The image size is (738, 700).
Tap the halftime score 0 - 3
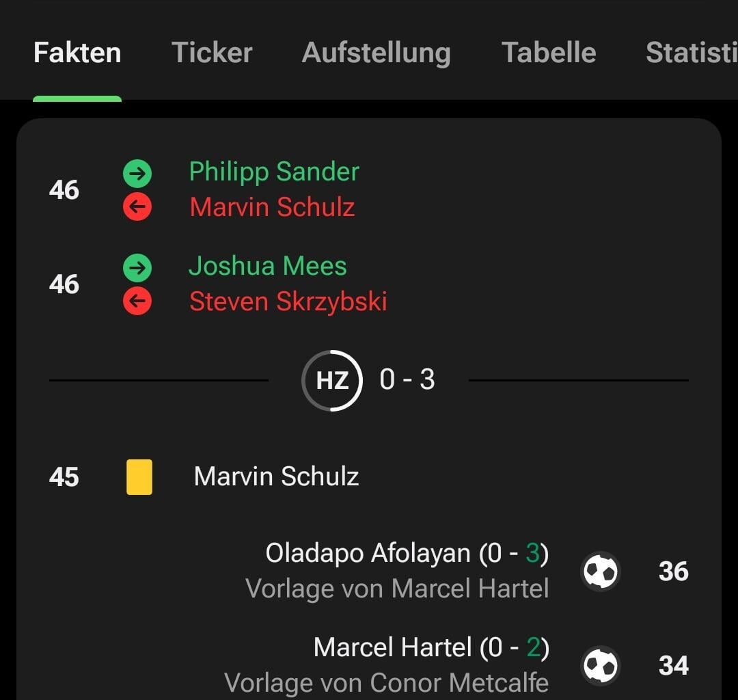[407, 379]
